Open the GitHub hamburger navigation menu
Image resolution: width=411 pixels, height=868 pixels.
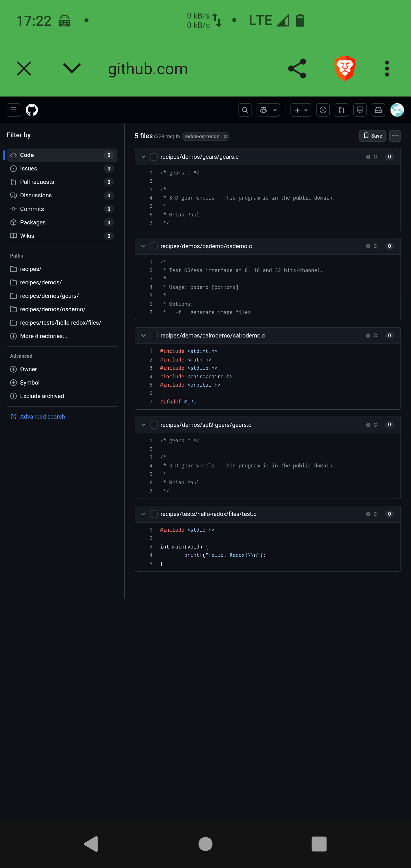click(x=13, y=110)
